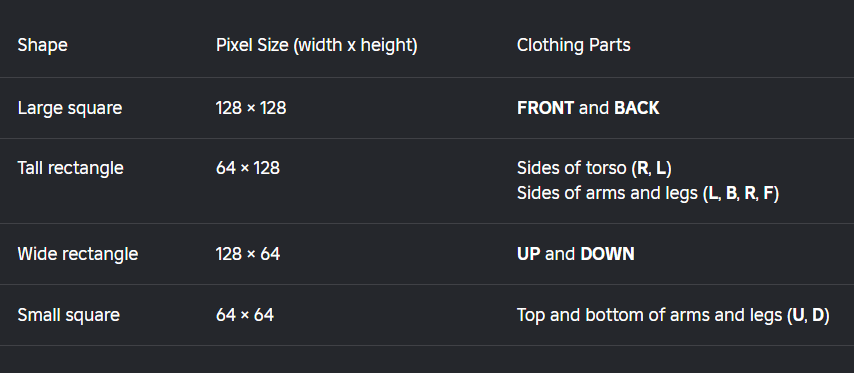Click the Pixel Size column header
Screen dimensions: 854x373
tap(316, 45)
